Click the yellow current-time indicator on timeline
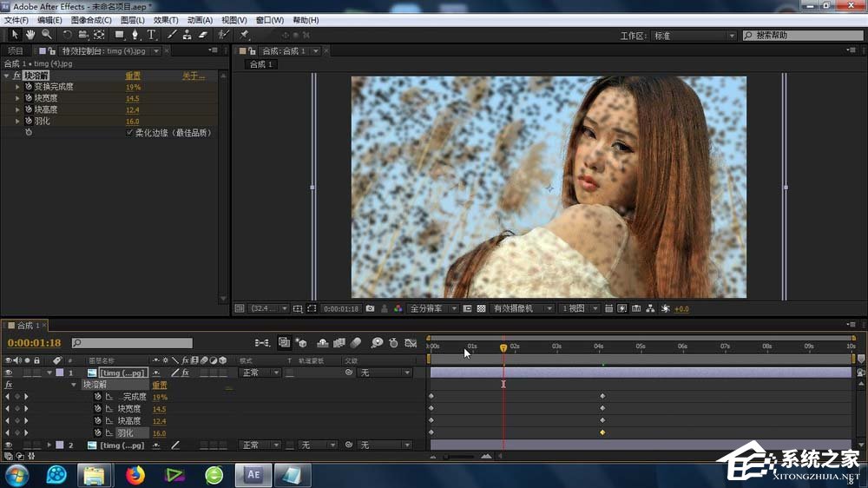 (x=503, y=347)
